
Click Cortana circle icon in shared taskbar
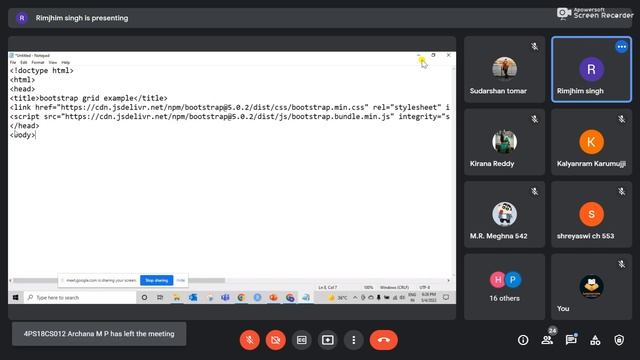[144, 298]
